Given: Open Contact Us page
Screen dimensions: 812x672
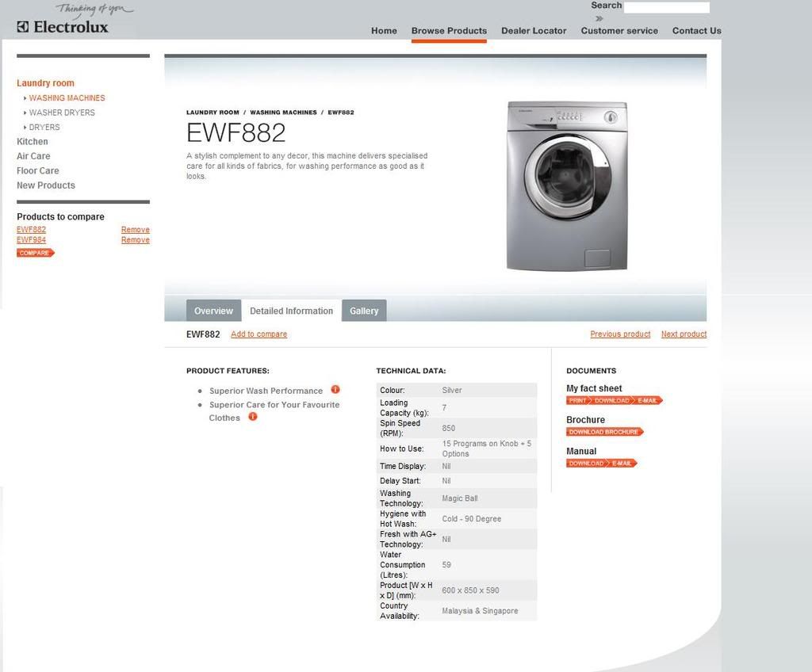Looking at the screenshot, I should (696, 31).
